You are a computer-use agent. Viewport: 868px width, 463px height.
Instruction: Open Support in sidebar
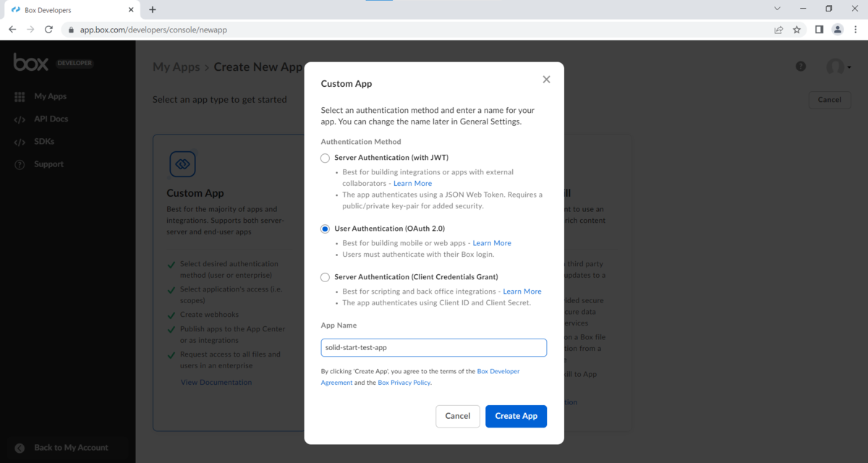pos(48,164)
